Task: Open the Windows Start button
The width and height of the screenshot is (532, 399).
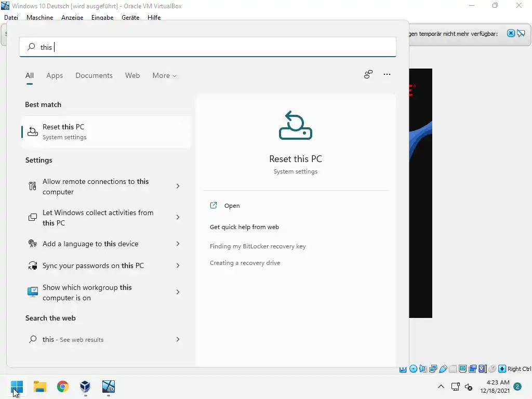Action: point(17,387)
